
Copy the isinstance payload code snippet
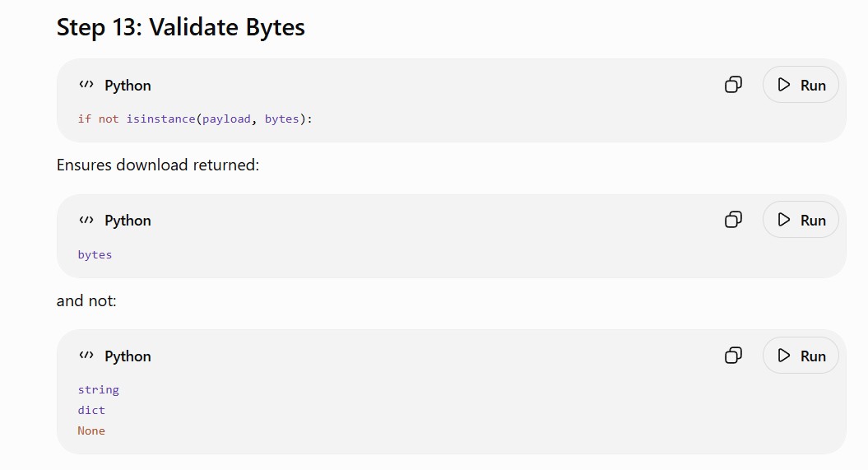click(733, 85)
